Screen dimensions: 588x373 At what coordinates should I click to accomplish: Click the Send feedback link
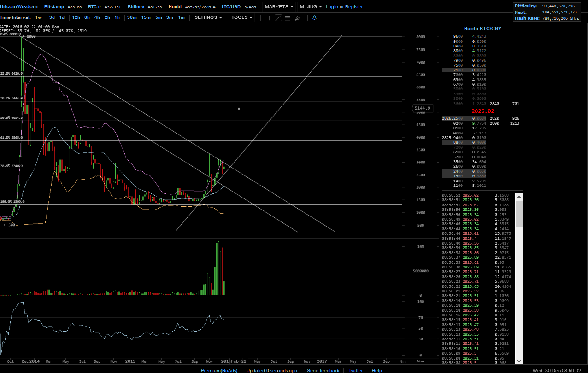323,370
